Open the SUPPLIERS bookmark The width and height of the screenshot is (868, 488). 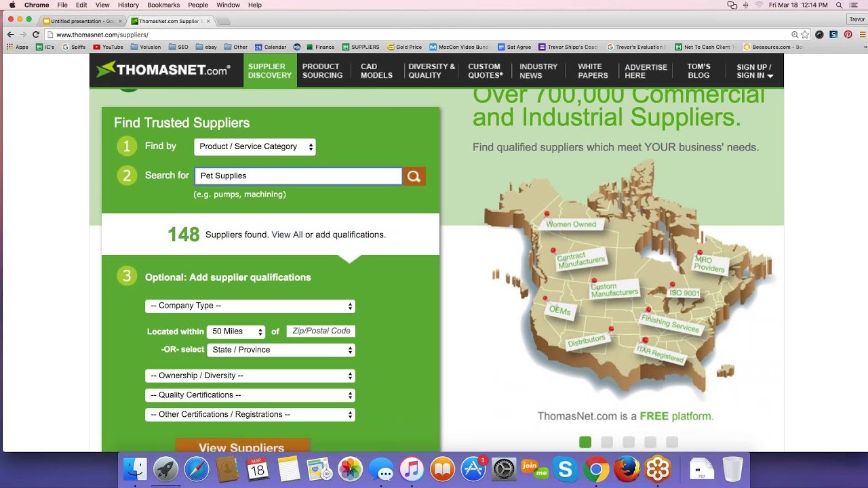[x=361, y=47]
